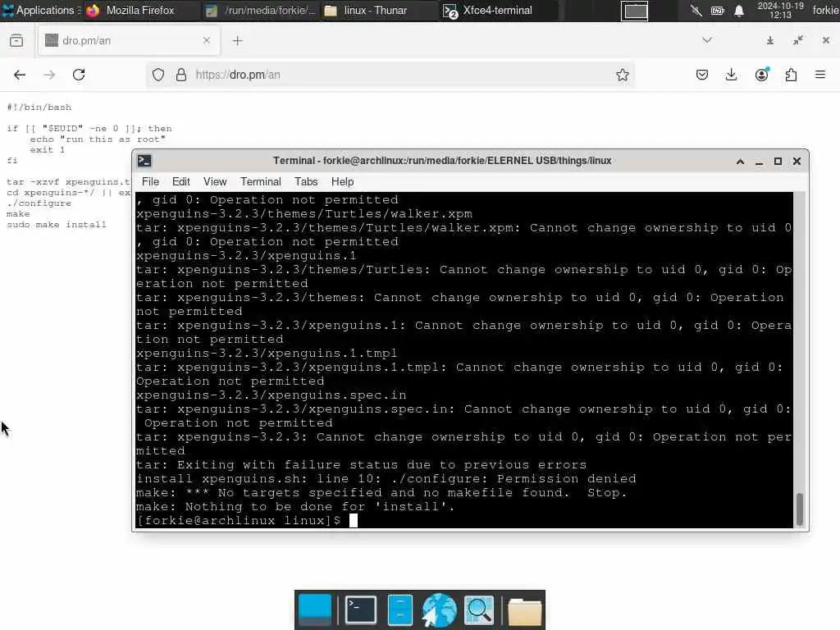Viewport: 840px width, 630px height.
Task: Launch web browser globe dock icon
Action: [440, 609]
